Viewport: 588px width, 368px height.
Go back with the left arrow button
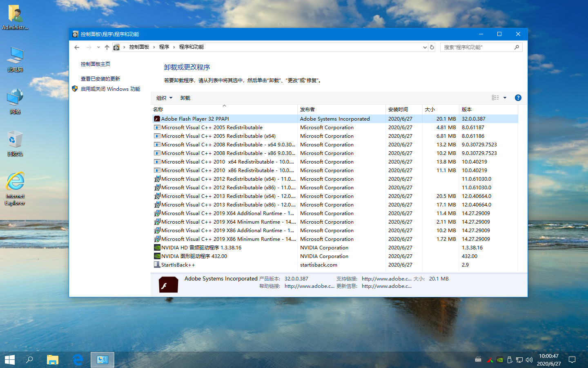[x=77, y=47]
